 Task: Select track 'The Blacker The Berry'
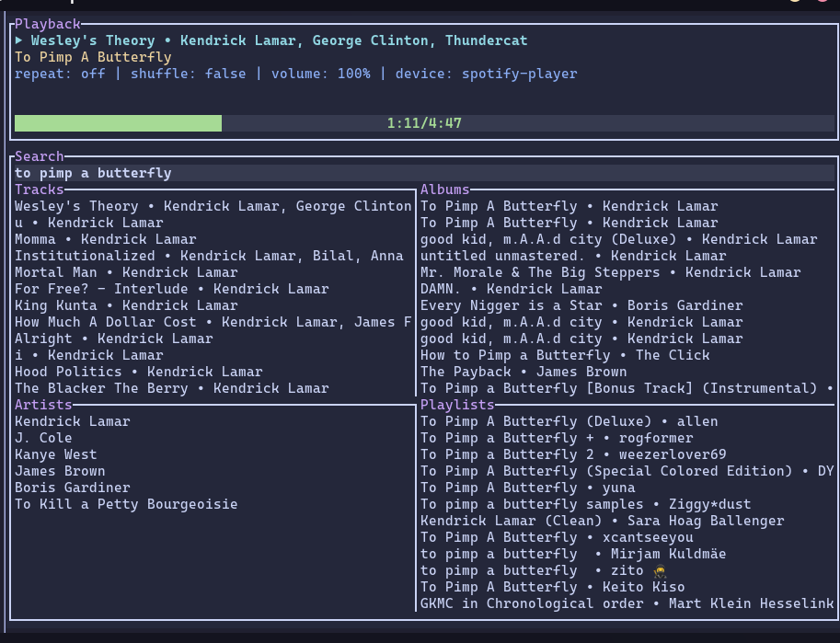coord(171,389)
